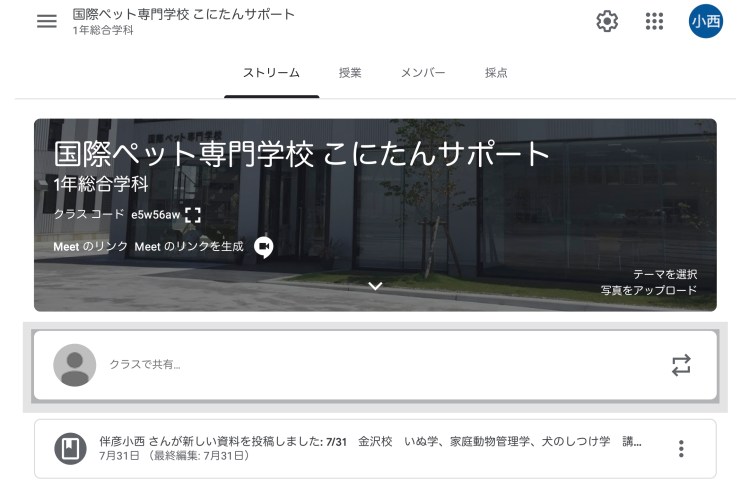Expand class details with banner chevron
Viewport: 750px width, 483px height.
click(x=375, y=286)
